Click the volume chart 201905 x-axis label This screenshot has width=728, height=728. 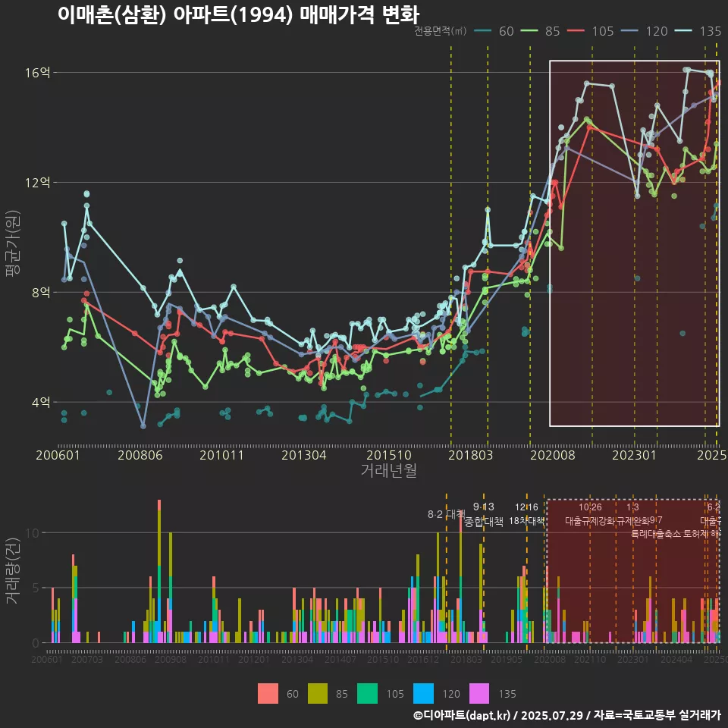pos(507,659)
